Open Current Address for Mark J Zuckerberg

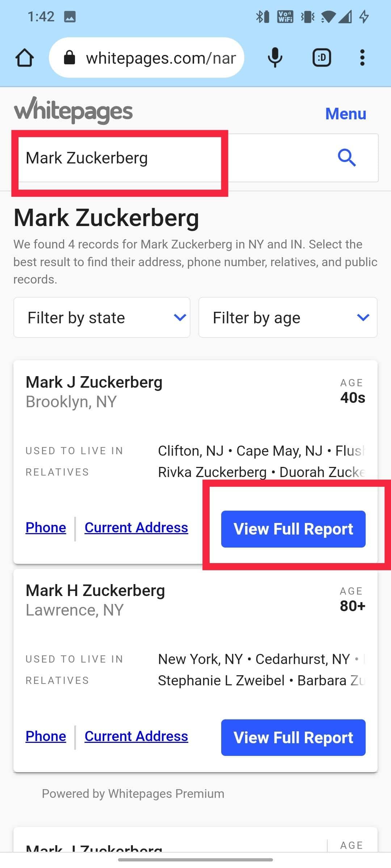pos(136,528)
